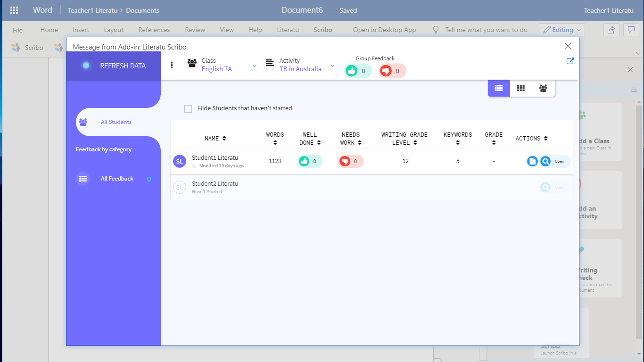Viewport: 644px width, 362px height.
Task: Open the Activity dropdown showing TB in Australia
Action: coord(300,65)
